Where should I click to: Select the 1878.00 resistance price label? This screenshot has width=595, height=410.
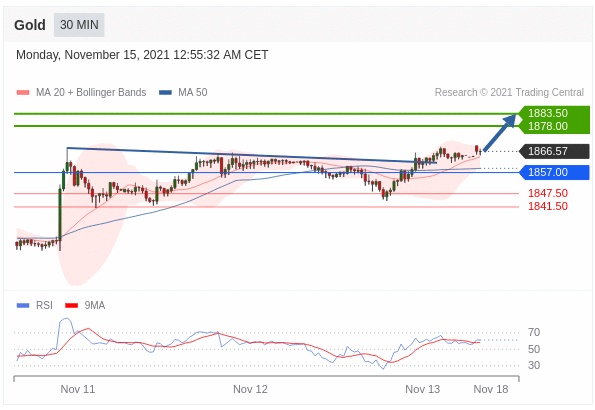[548, 126]
